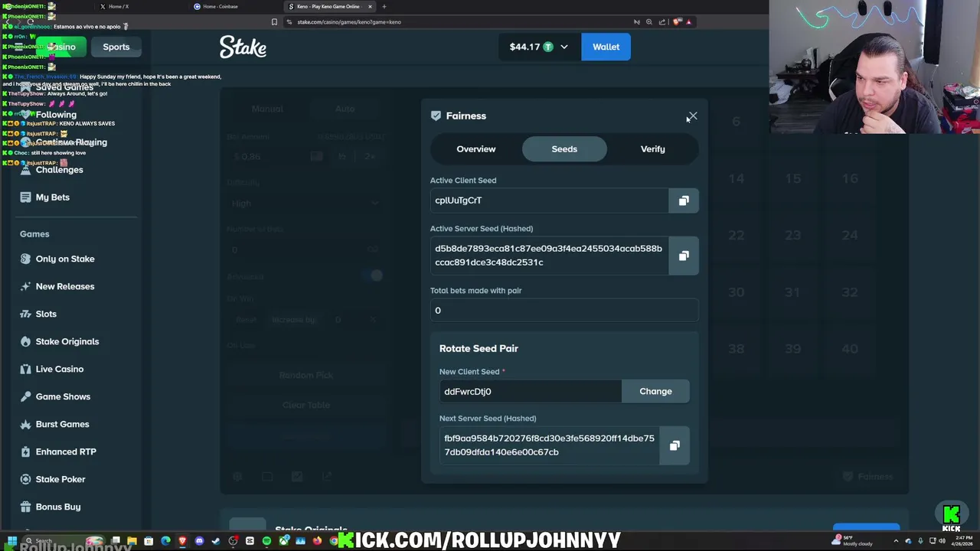Open the Windows Start menu
This screenshot has height=551, width=980.
click(x=11, y=541)
